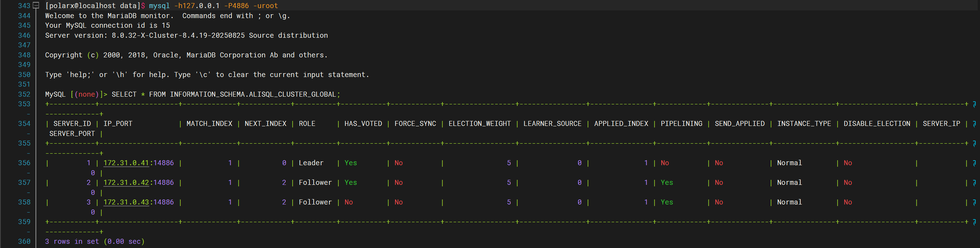This screenshot has width=980, height=248.
Task: Click the word-wrap arrow icon on line 353
Action: [x=974, y=104]
